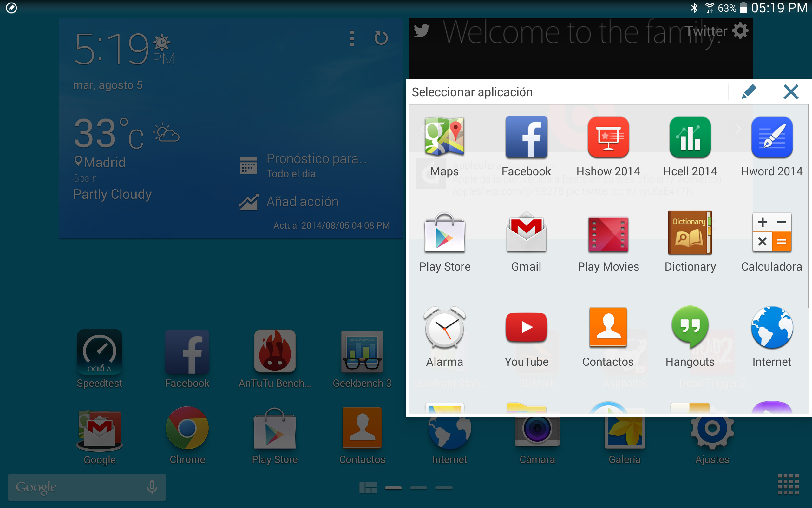The image size is (812, 508).
Task: Open Contactos on the home screen dock
Action: [362, 436]
